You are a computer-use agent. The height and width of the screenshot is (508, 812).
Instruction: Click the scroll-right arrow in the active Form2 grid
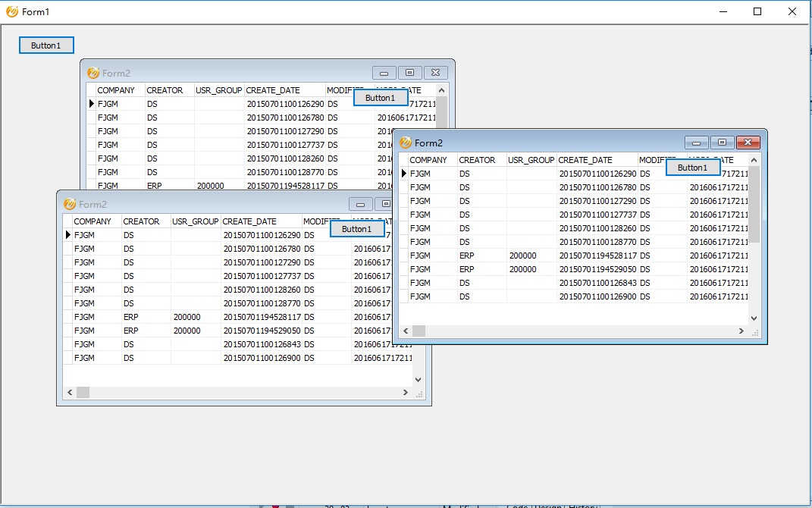741,331
